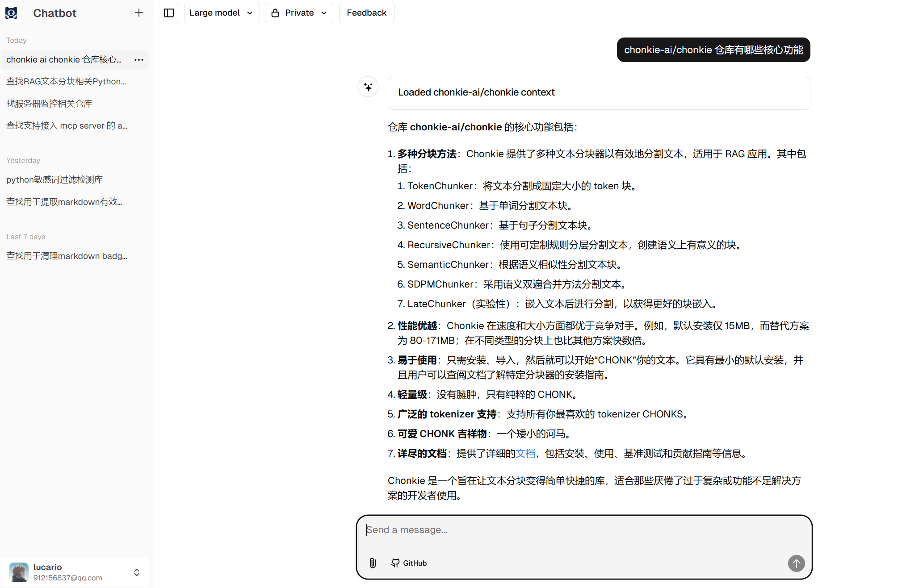Click the sparkle assistant avatar icon

point(368,87)
